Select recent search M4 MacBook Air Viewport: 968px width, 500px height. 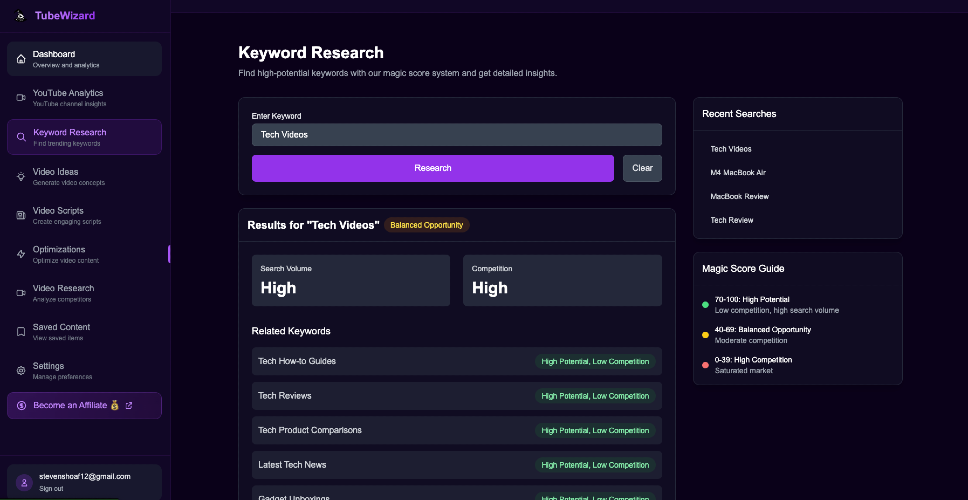tap(738, 172)
